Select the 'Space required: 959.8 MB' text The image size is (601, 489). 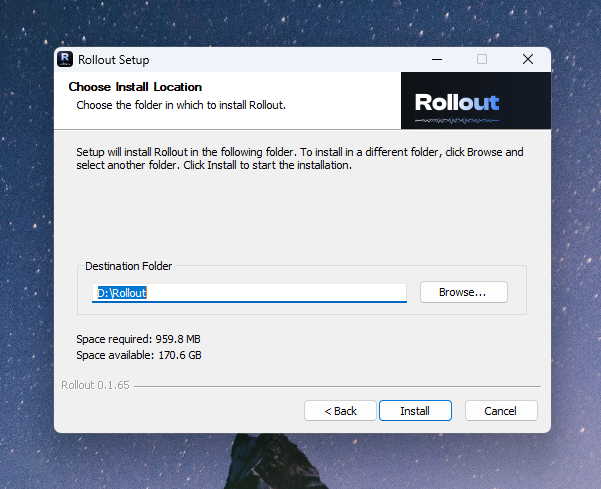[x=138, y=339]
